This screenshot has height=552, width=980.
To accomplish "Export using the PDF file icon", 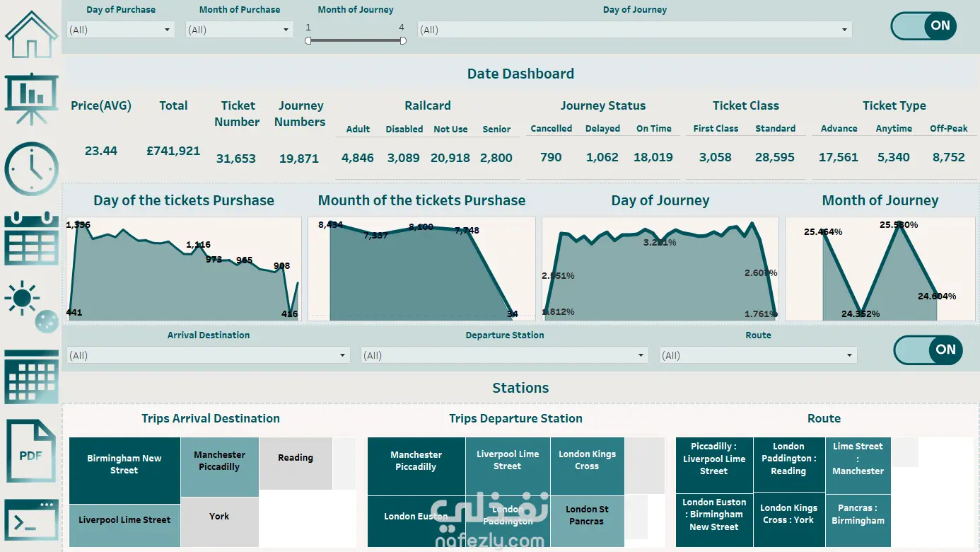I will pos(31,451).
